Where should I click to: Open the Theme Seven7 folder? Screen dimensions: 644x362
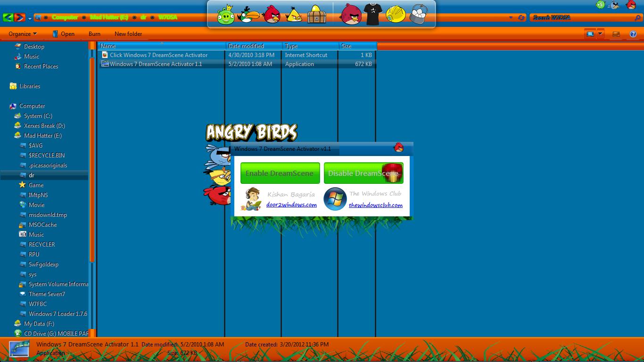pyautogui.click(x=47, y=294)
